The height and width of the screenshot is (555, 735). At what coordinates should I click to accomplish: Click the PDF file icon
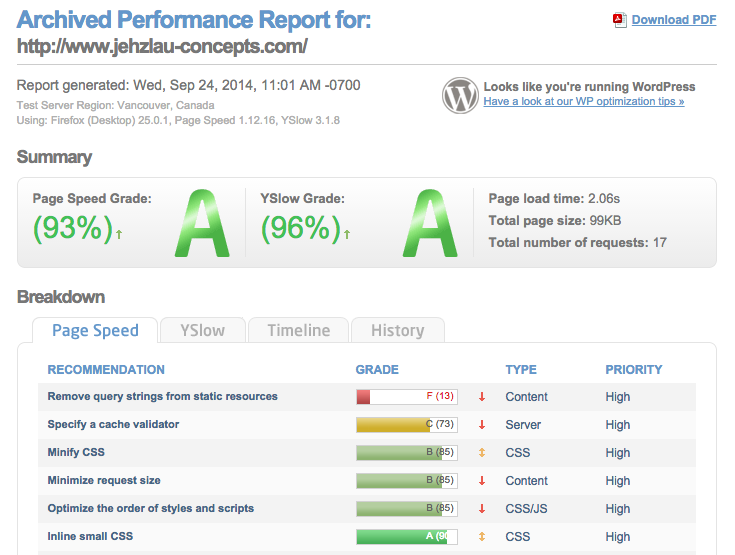pyautogui.click(x=619, y=19)
